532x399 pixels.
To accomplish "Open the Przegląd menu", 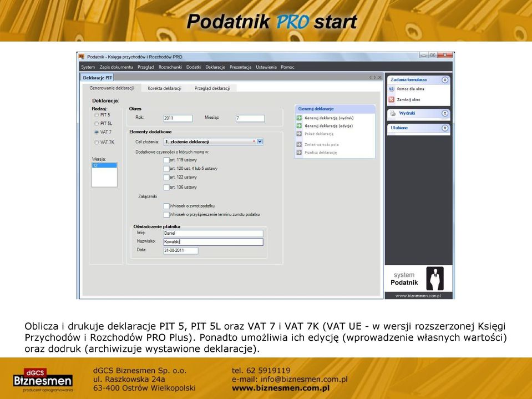I will tap(146, 67).
